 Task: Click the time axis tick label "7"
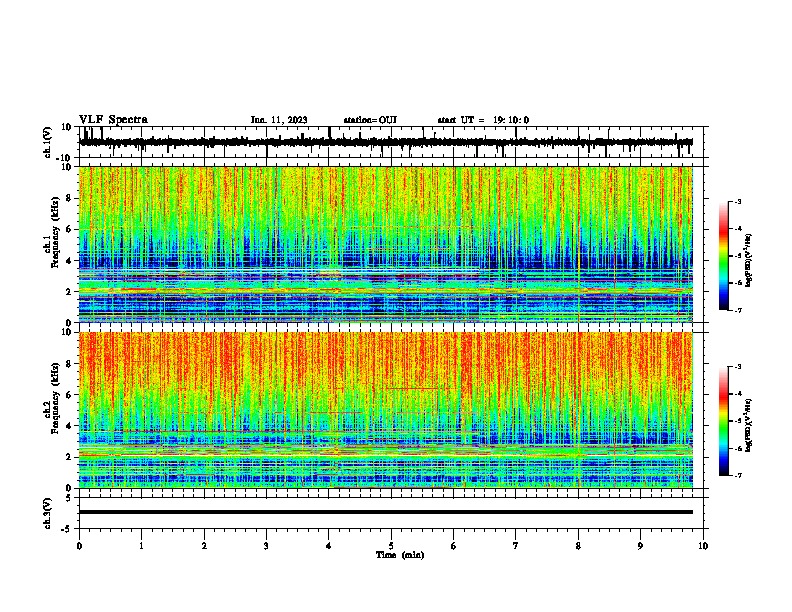click(516, 546)
